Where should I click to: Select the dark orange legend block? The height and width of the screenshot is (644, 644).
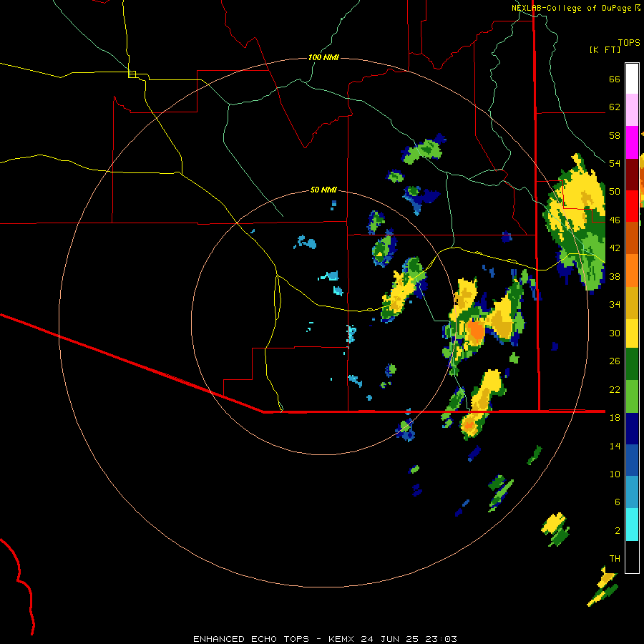(x=632, y=238)
